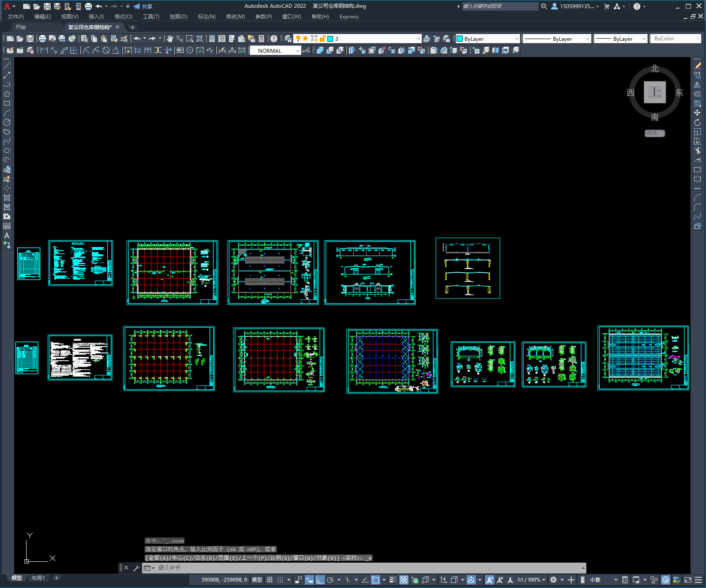Toggle polar tracking in status bar
This screenshot has width=706, height=588.
point(330,580)
